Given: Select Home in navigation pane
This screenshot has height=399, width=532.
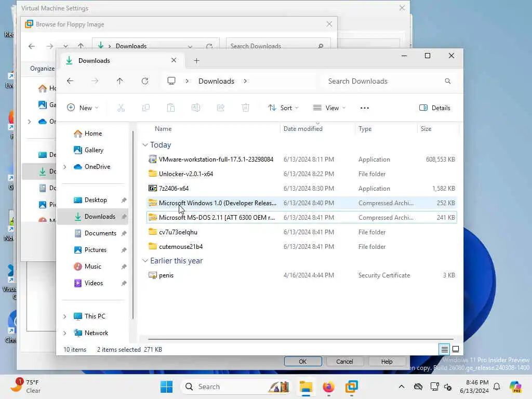Looking at the screenshot, I should pyautogui.click(x=92, y=134).
